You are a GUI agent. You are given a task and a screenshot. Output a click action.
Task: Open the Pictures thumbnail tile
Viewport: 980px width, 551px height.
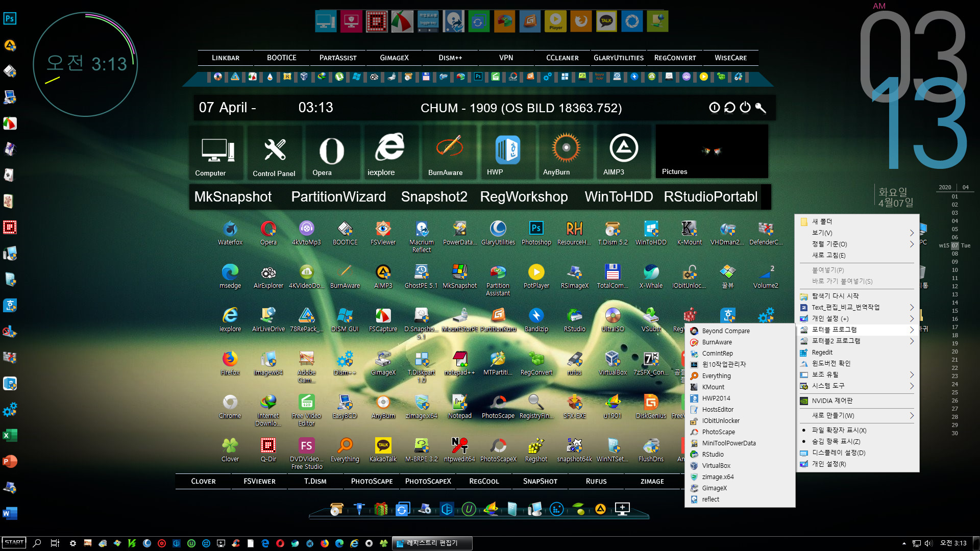(712, 152)
